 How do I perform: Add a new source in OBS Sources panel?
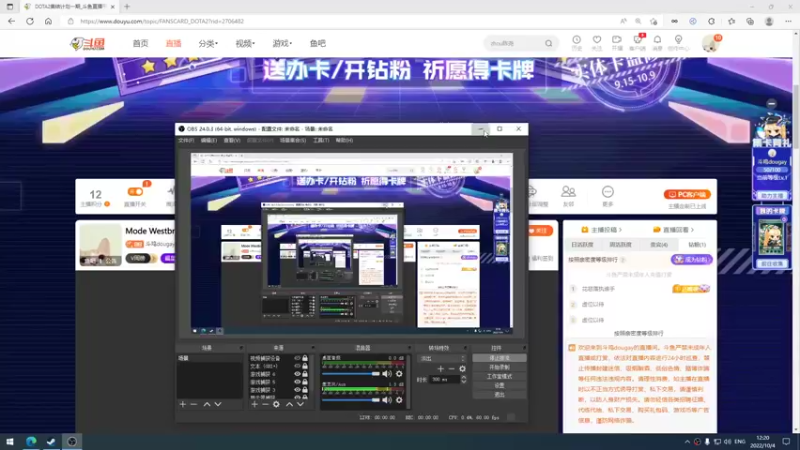[x=255, y=404]
